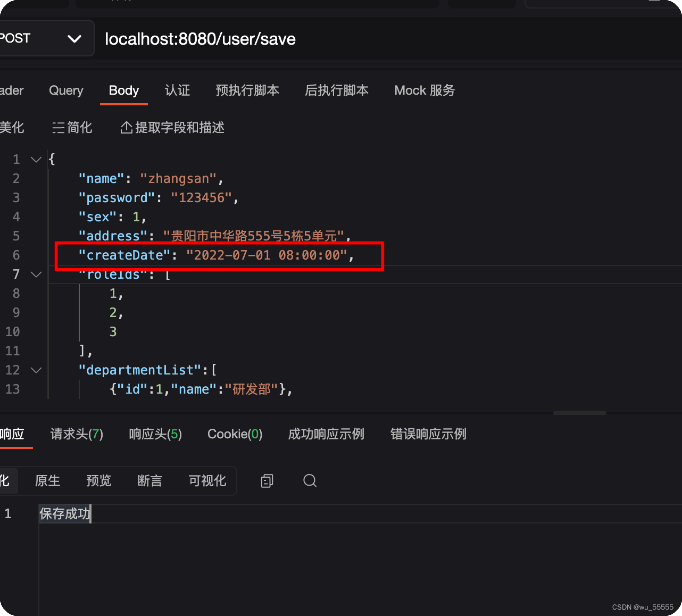Click the 简化 simplify button
The width and height of the screenshot is (682, 616).
point(72,128)
